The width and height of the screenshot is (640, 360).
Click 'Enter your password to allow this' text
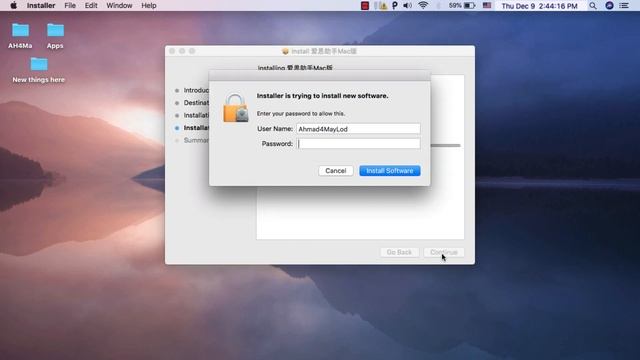point(300,113)
